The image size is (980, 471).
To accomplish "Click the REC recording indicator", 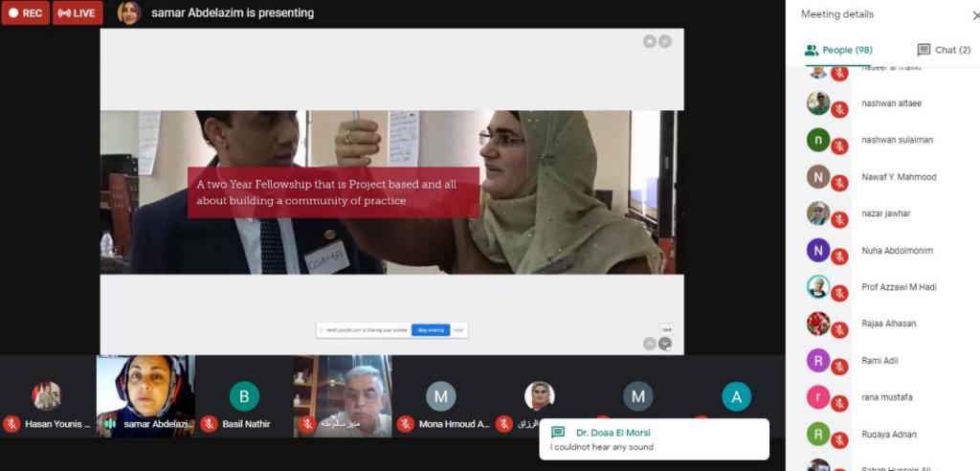I will point(26,13).
